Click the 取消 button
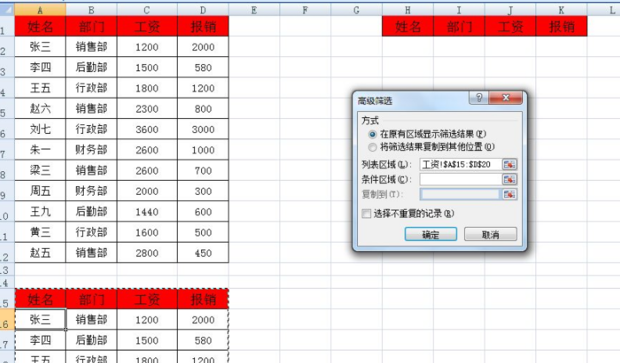Screen dimensions: 620x363 [x=490, y=234]
